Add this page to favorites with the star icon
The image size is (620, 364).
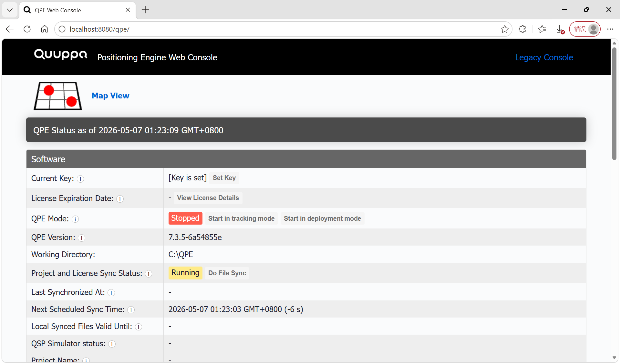click(x=505, y=29)
